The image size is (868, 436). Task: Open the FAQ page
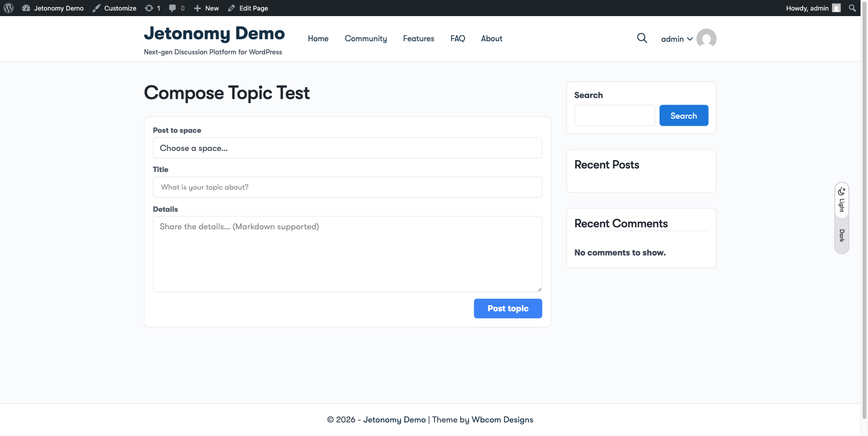click(458, 39)
